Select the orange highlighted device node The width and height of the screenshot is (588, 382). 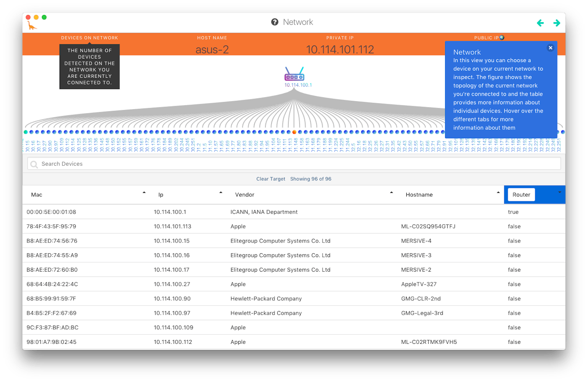coord(294,132)
